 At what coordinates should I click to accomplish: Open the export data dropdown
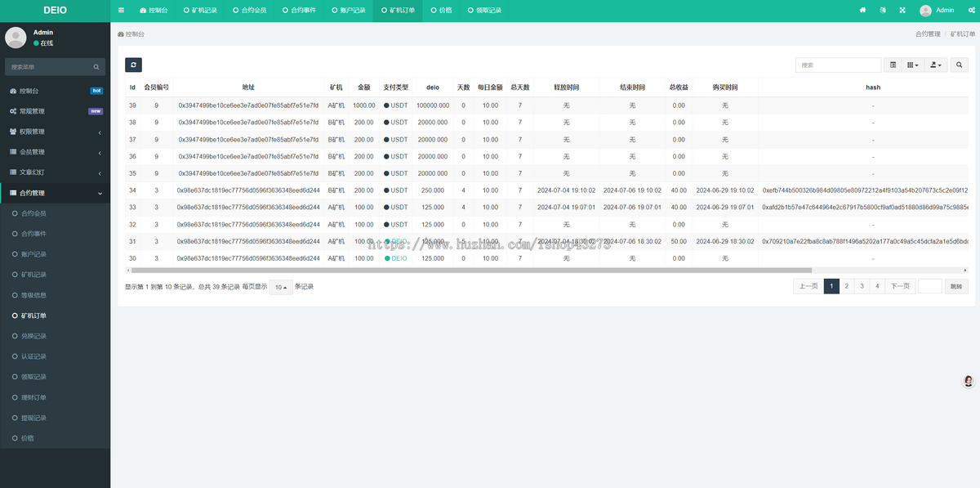click(937, 65)
